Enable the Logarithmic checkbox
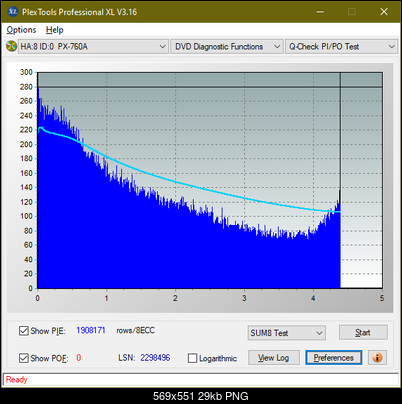The width and height of the screenshot is (402, 404). (192, 358)
